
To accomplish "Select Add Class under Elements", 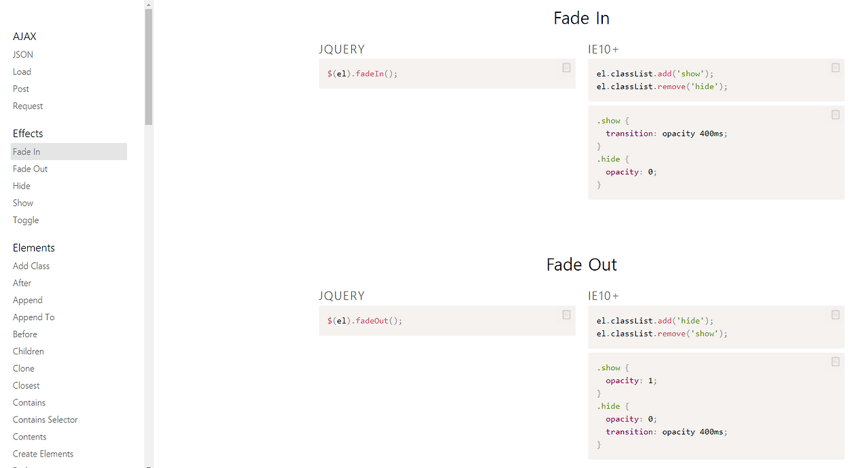I will coord(31,265).
